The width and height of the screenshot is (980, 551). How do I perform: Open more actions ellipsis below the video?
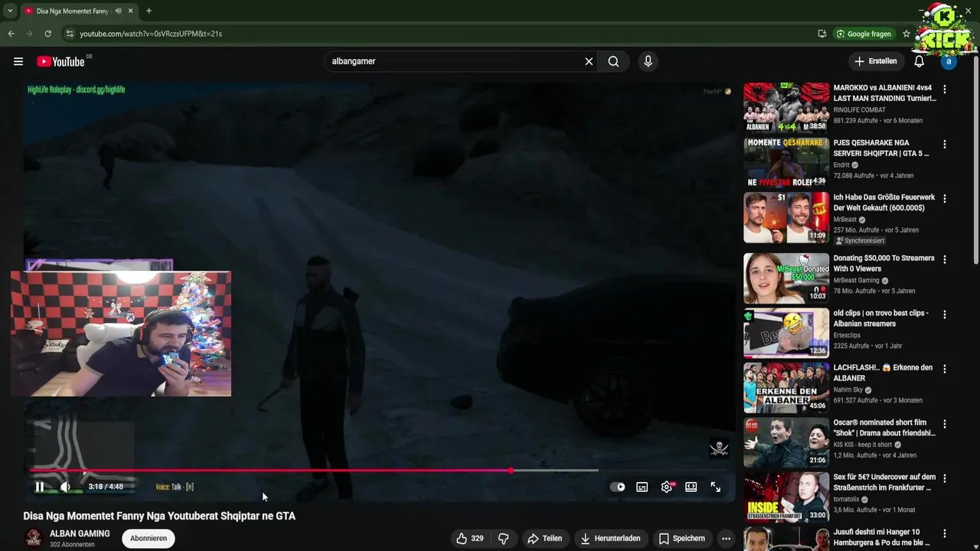726,539
